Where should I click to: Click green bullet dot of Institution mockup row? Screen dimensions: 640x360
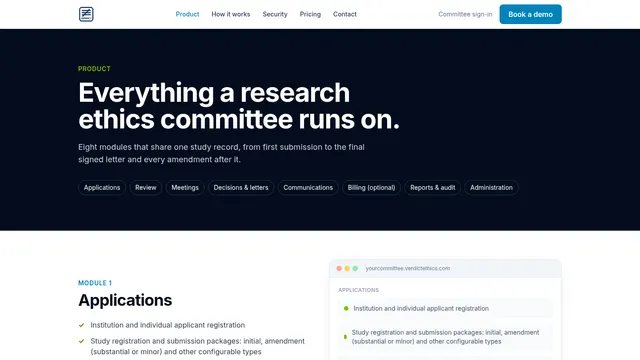pos(346,309)
